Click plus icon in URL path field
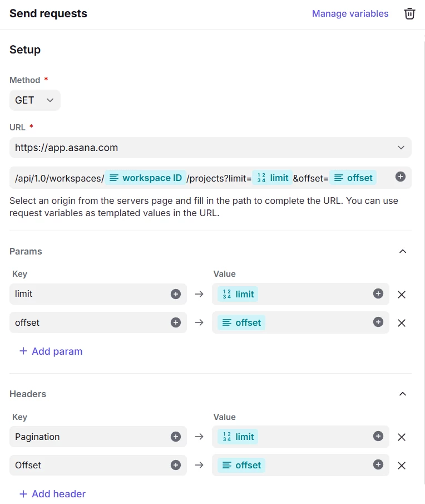The height and width of the screenshot is (504, 425). point(401,177)
